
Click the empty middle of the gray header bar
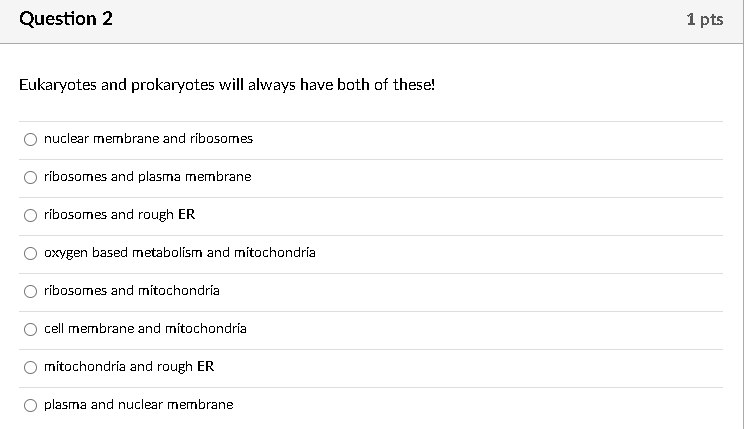(400, 20)
